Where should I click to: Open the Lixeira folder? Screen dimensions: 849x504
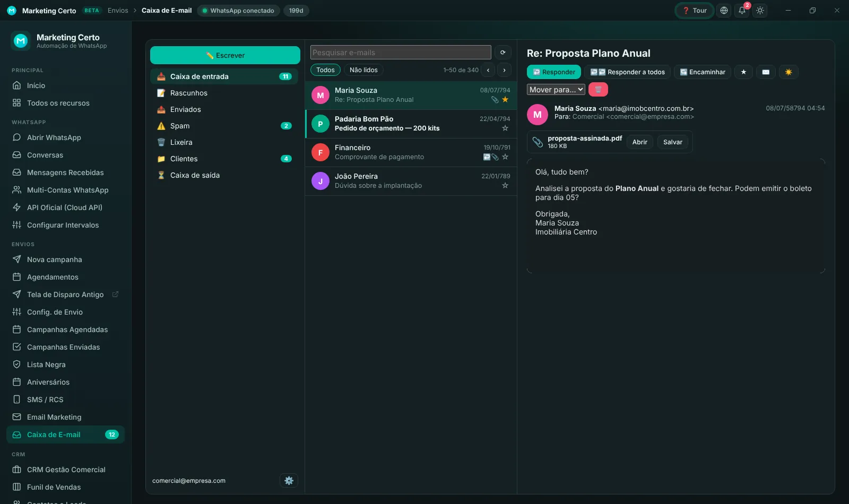coord(224,142)
